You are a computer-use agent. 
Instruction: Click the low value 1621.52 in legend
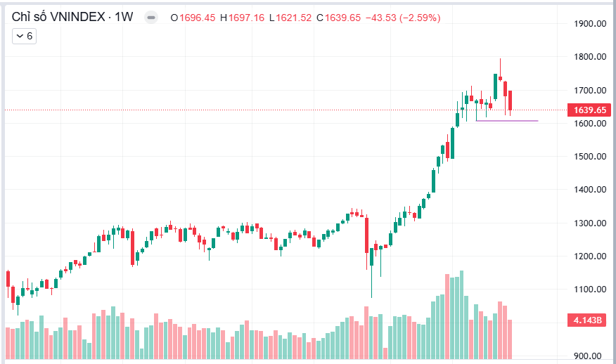coord(293,18)
